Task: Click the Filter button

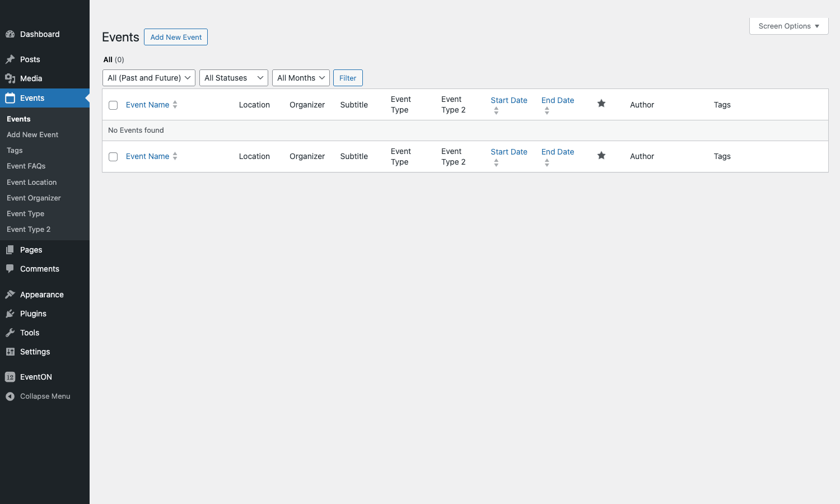Action: pyautogui.click(x=348, y=78)
